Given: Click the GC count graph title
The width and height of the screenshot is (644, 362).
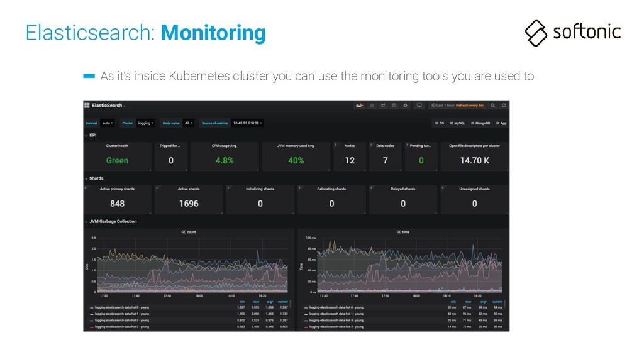Looking at the screenshot, I should click(189, 232).
